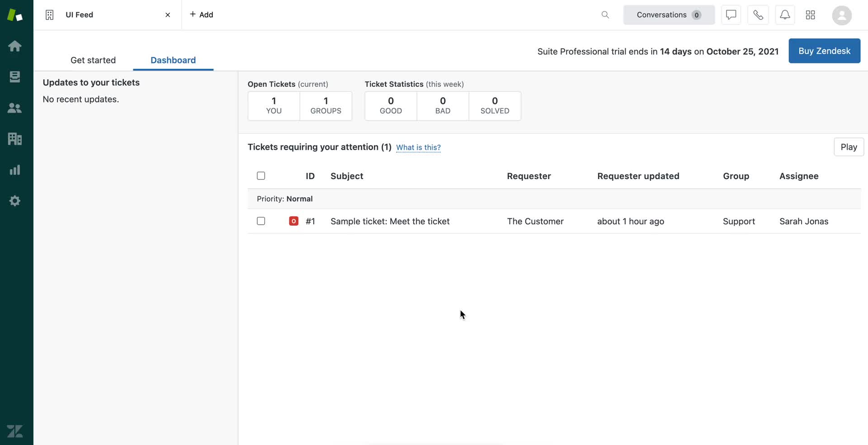Click the search magnifier icon
The image size is (868, 445).
[x=605, y=15]
